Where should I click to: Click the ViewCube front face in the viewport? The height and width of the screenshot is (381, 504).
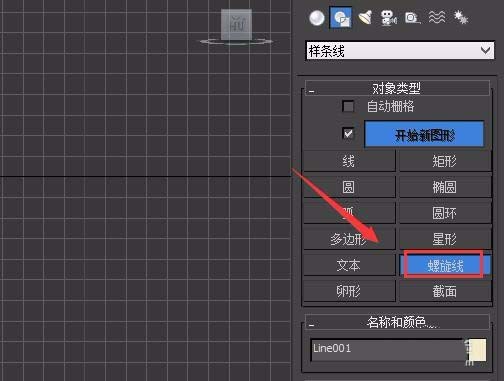(x=236, y=25)
